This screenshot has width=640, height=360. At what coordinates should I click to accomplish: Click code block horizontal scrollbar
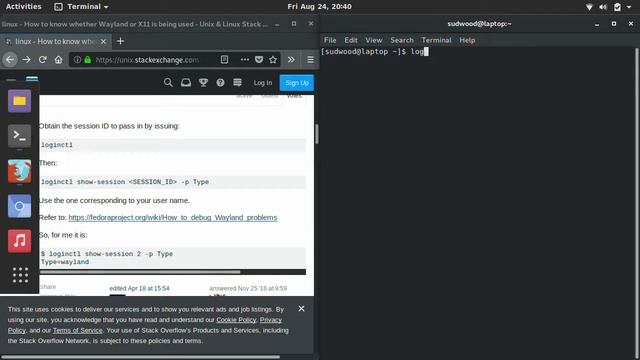click(140, 272)
